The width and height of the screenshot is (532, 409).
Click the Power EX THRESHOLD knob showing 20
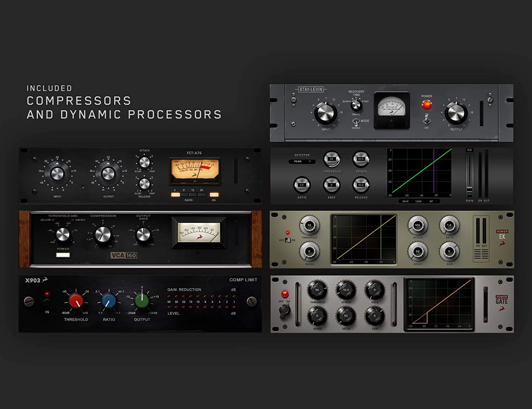(x=310, y=225)
